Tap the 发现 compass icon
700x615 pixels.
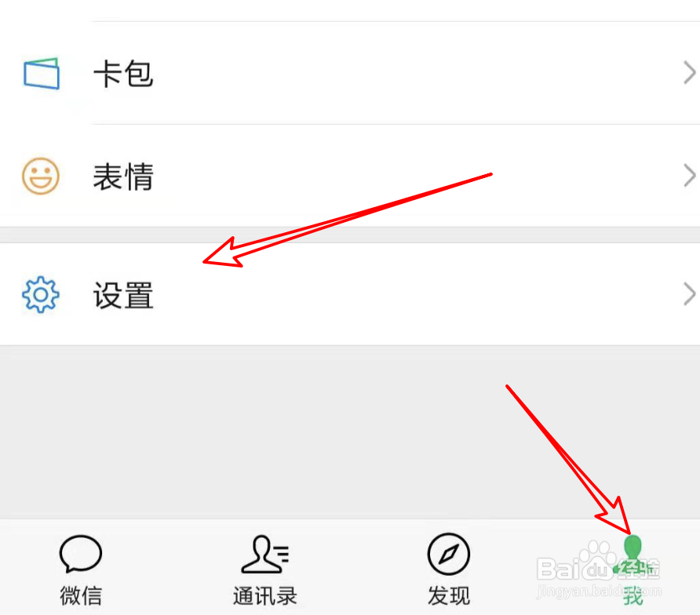(x=449, y=554)
